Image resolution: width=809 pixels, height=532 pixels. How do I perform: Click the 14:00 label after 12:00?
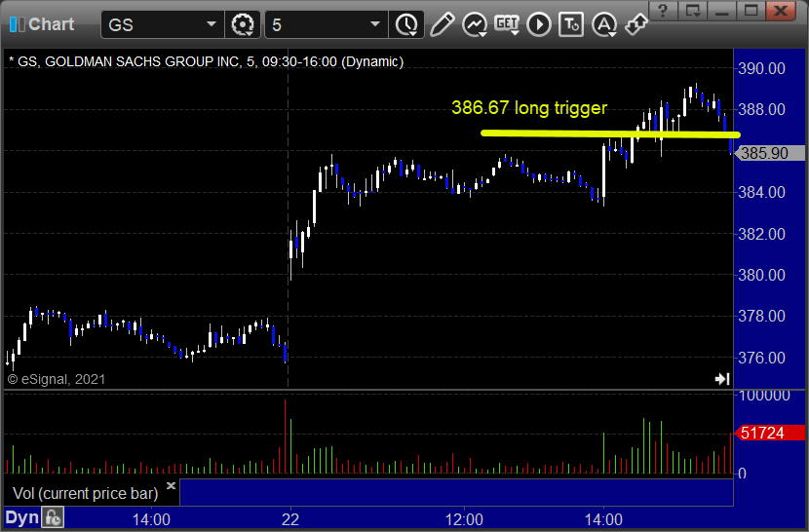point(603,519)
